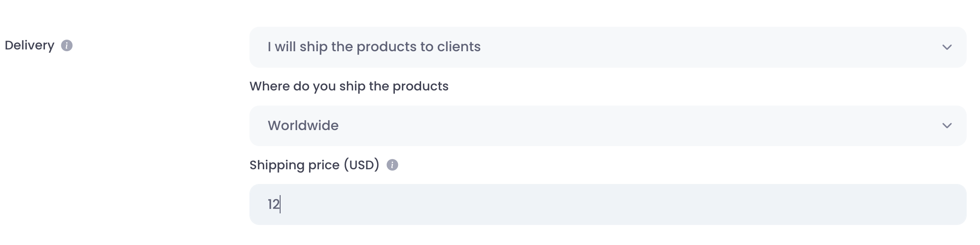Click the chevron arrow on delivery method dropdown
This screenshot has width=980, height=245.
tap(947, 47)
